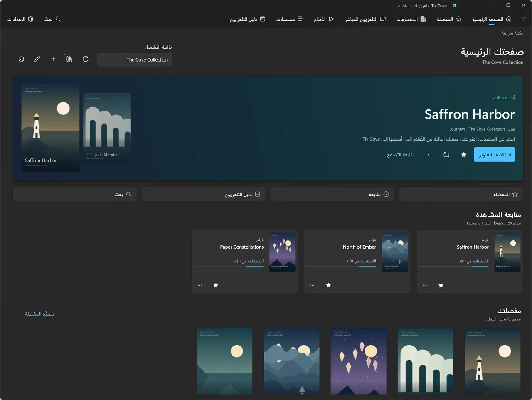Image resolution: width=532 pixels, height=400 pixels.
Task: Switch to the الصفحة الرئيسية home tab
Action: tap(492, 19)
